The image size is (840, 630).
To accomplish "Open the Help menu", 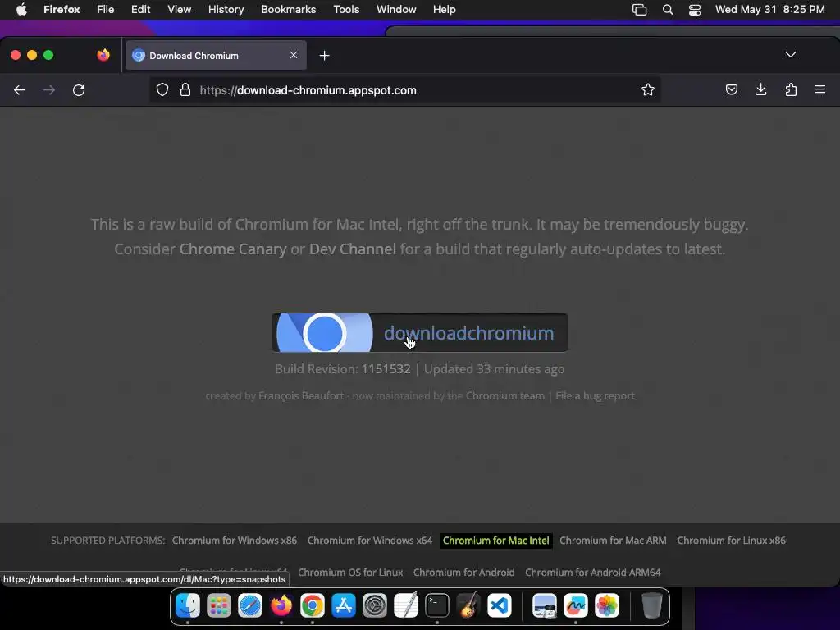I will 444,10.
